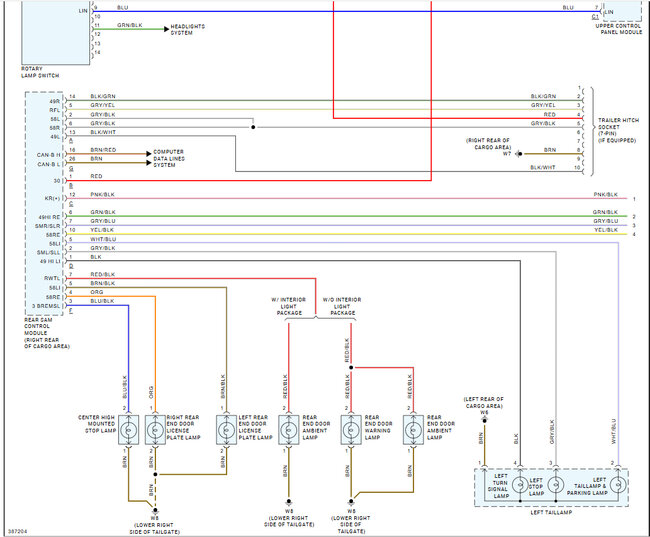Click the Right Rear End Door License Plate Lamp text
This screenshot has width=650, height=537.
(x=183, y=427)
